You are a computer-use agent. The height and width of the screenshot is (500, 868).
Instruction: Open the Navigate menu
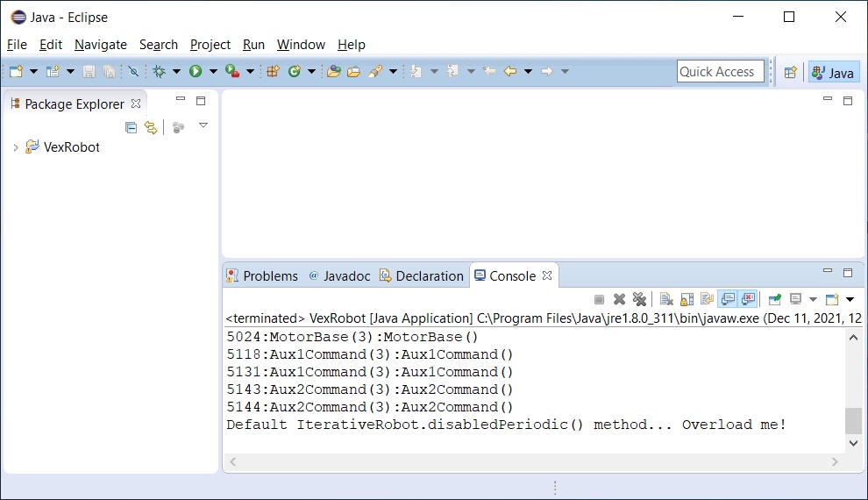click(101, 44)
